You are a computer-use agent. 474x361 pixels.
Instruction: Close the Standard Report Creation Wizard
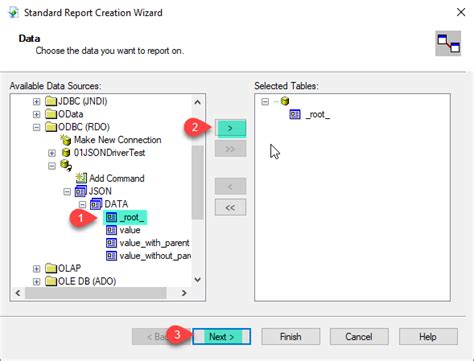461,12
